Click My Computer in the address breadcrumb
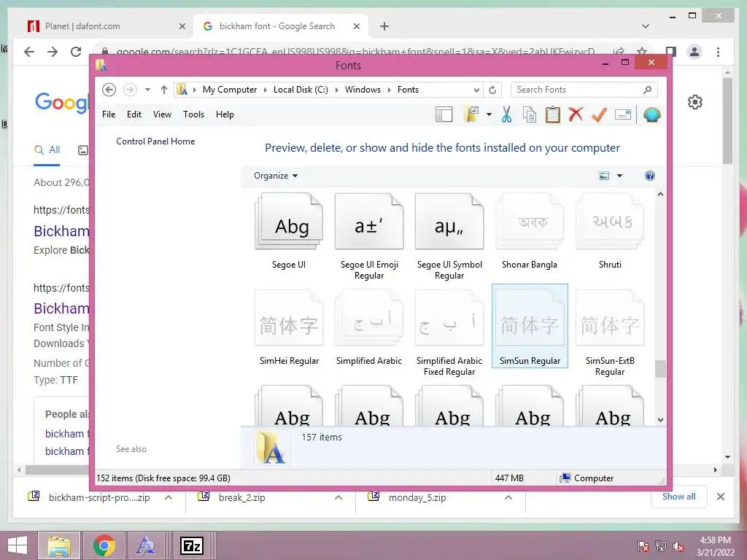Image resolution: width=747 pixels, height=560 pixels. click(230, 90)
